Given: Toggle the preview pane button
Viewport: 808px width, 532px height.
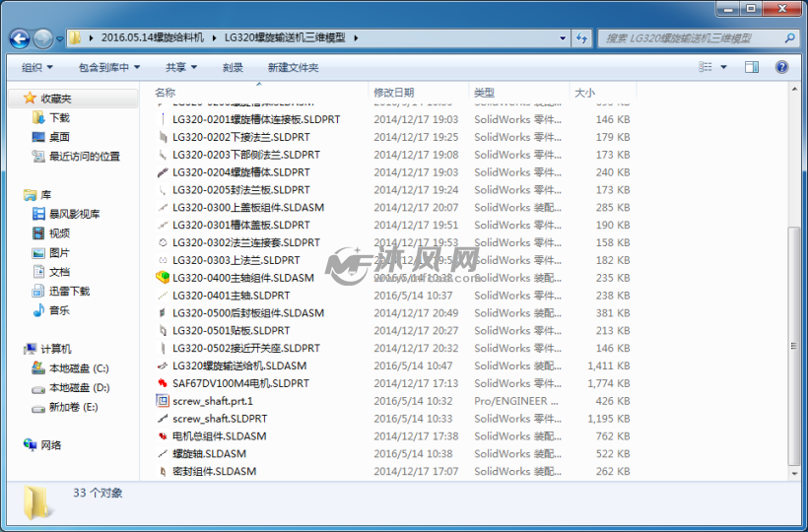Looking at the screenshot, I should coord(752,67).
